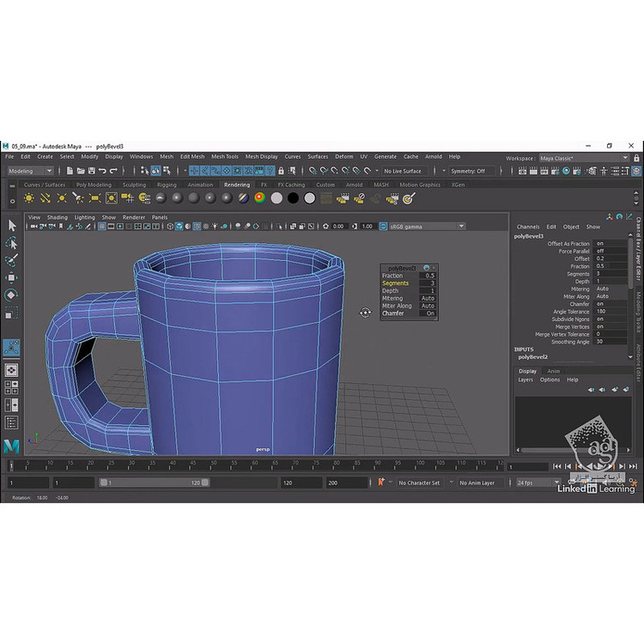
Task: Toggle wireframe on shaded in panel toolbar
Action: click(197, 227)
